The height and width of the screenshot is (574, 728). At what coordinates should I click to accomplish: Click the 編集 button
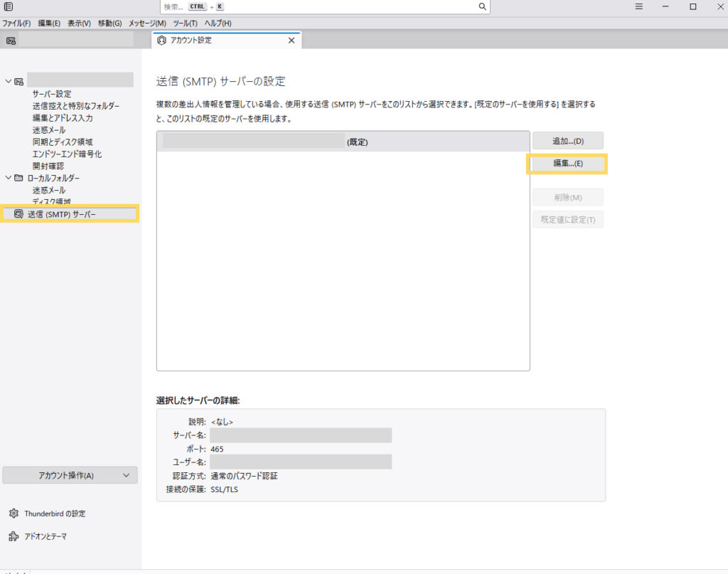[567, 164]
